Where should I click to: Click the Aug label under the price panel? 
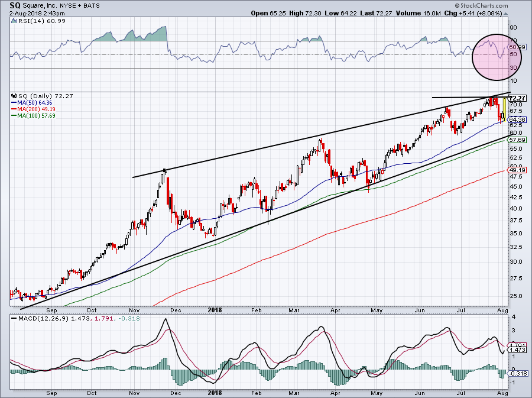(x=502, y=310)
